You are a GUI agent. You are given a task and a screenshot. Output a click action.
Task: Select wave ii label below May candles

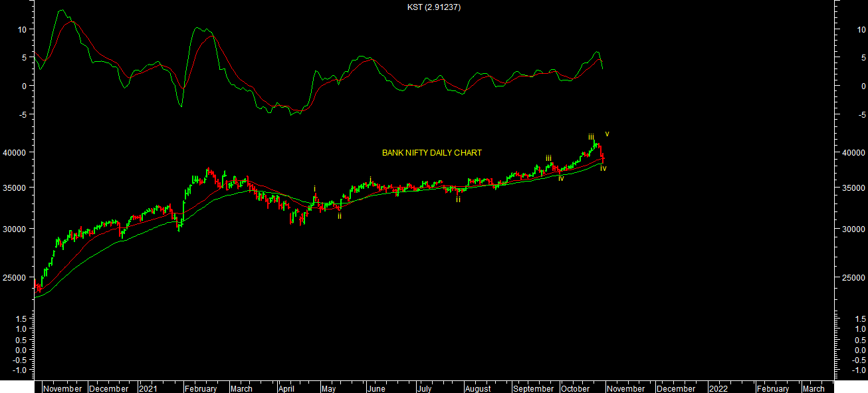(x=340, y=216)
